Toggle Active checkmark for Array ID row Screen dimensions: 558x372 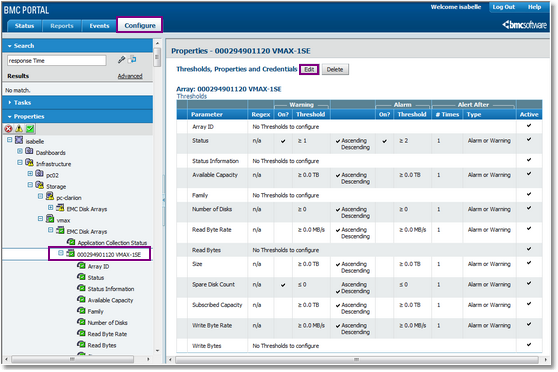(529, 126)
